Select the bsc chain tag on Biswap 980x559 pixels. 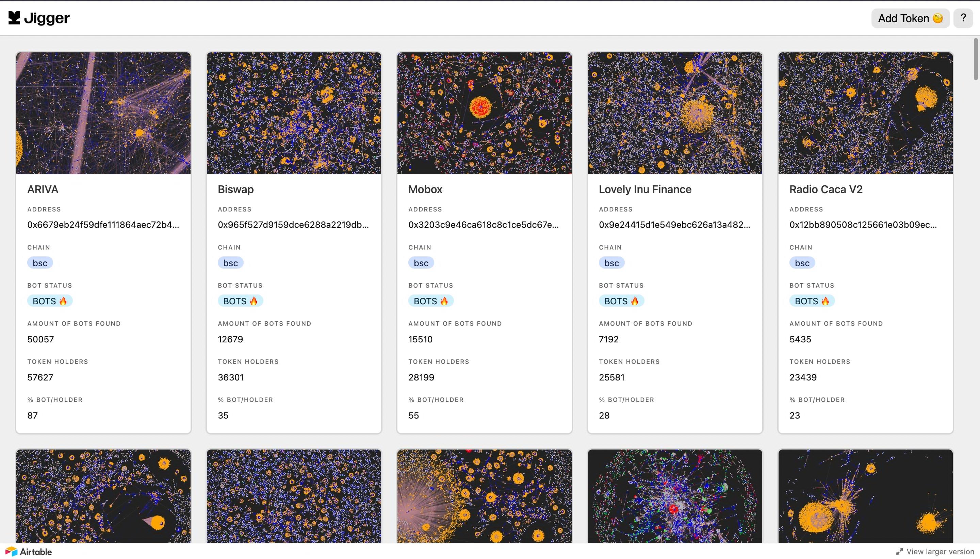230,263
